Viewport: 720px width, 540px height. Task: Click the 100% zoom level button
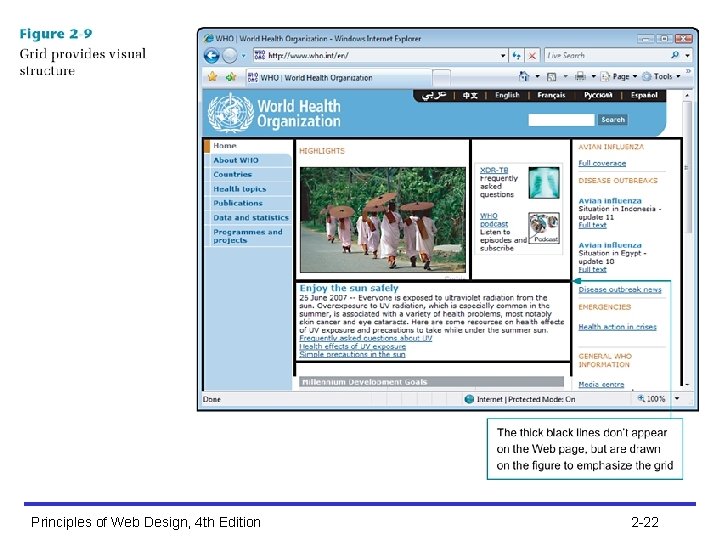(x=651, y=399)
